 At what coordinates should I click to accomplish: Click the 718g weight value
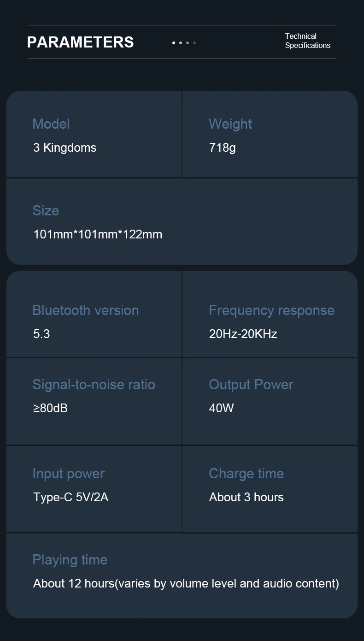click(x=223, y=148)
